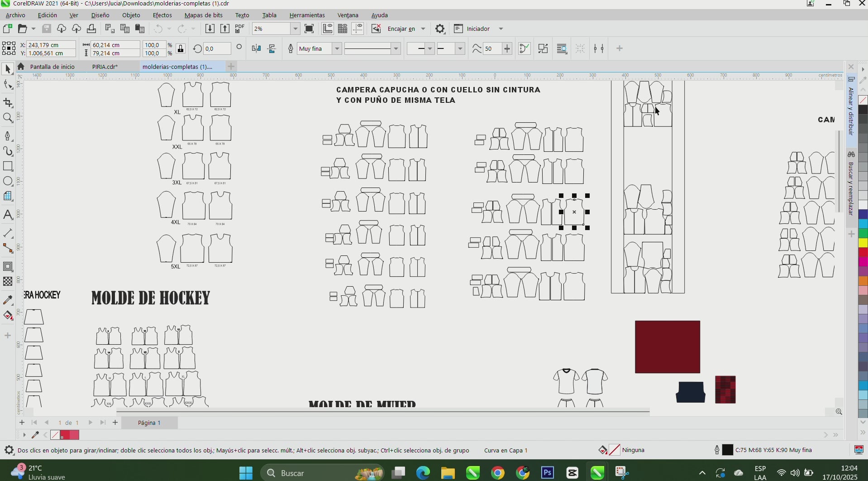Screen dimensions: 868x481
Task: Open the Transparency checkerboard tool
Action: [8, 281]
